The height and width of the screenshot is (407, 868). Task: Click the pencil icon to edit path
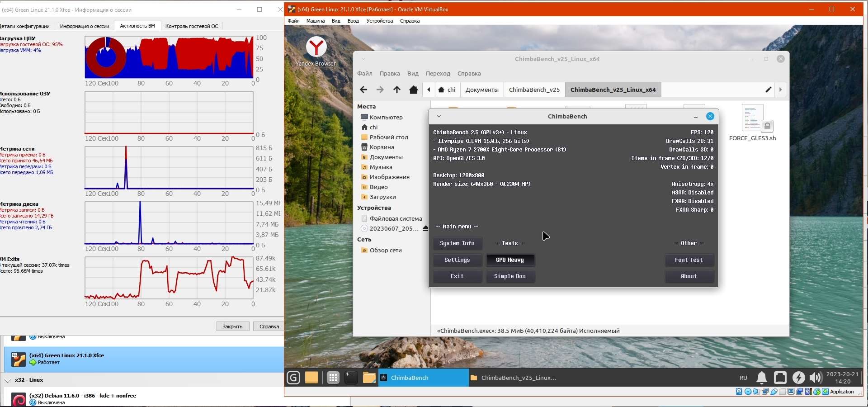768,90
